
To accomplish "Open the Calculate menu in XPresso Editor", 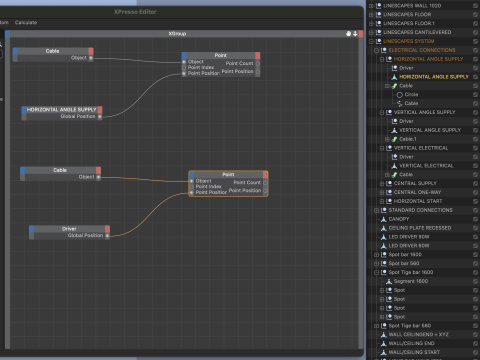I will pyautogui.click(x=26, y=23).
